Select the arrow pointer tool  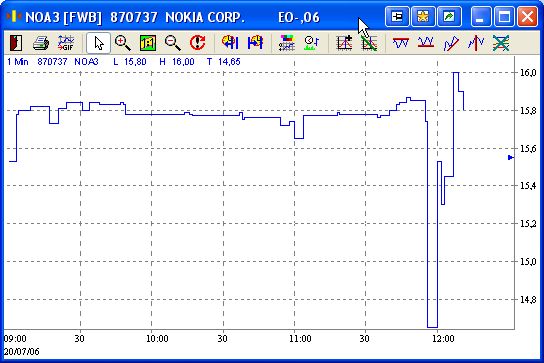99,43
